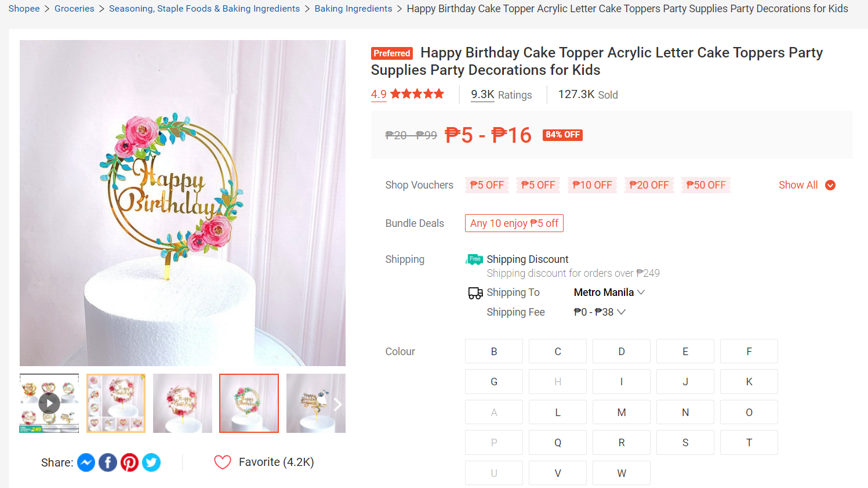Share product on Twitter icon
Image resolution: width=868 pixels, height=488 pixels.
click(151, 462)
